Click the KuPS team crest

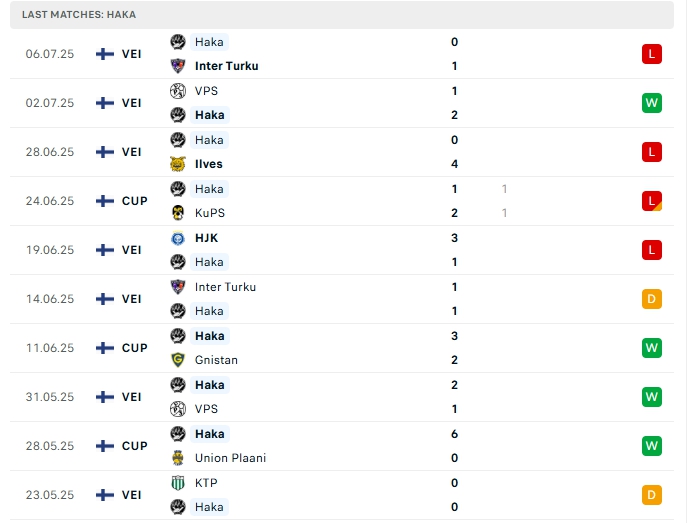178,213
